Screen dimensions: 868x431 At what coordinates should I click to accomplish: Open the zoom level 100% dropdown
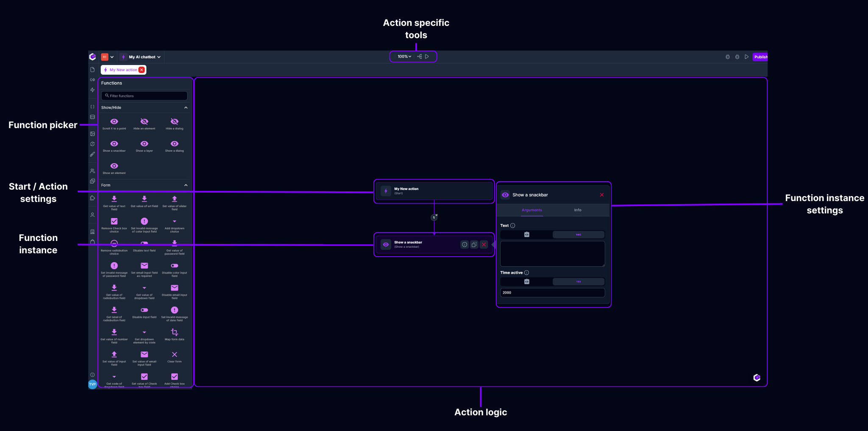tap(403, 56)
